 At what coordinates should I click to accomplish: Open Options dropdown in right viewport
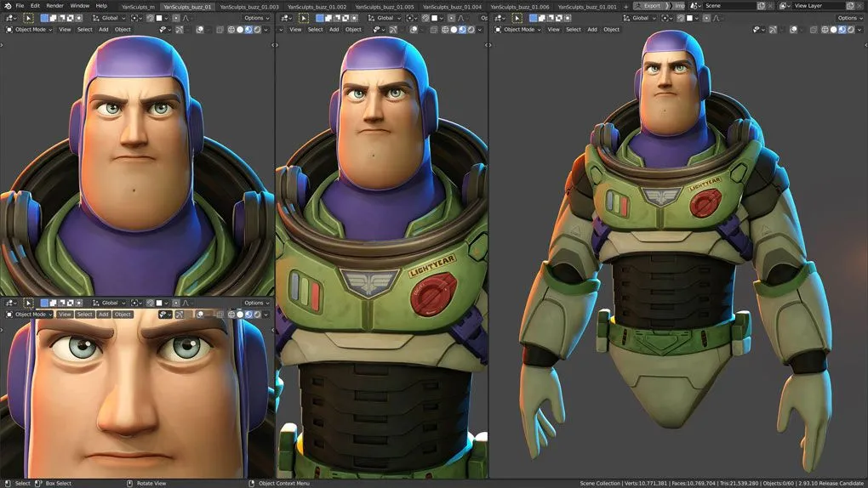coord(850,18)
